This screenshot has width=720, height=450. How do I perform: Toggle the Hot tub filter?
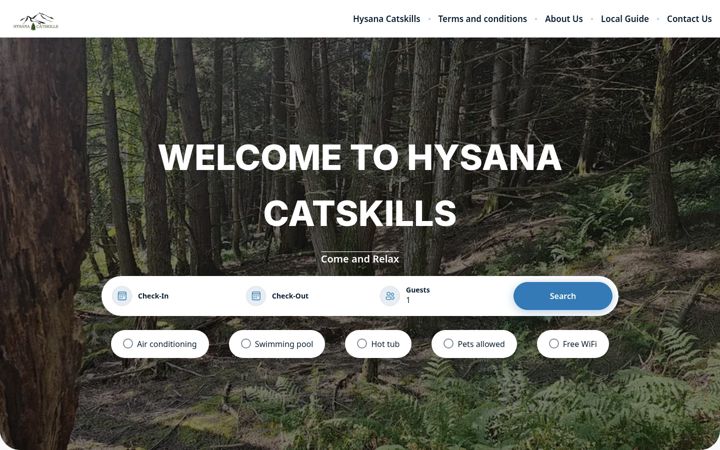coord(378,344)
